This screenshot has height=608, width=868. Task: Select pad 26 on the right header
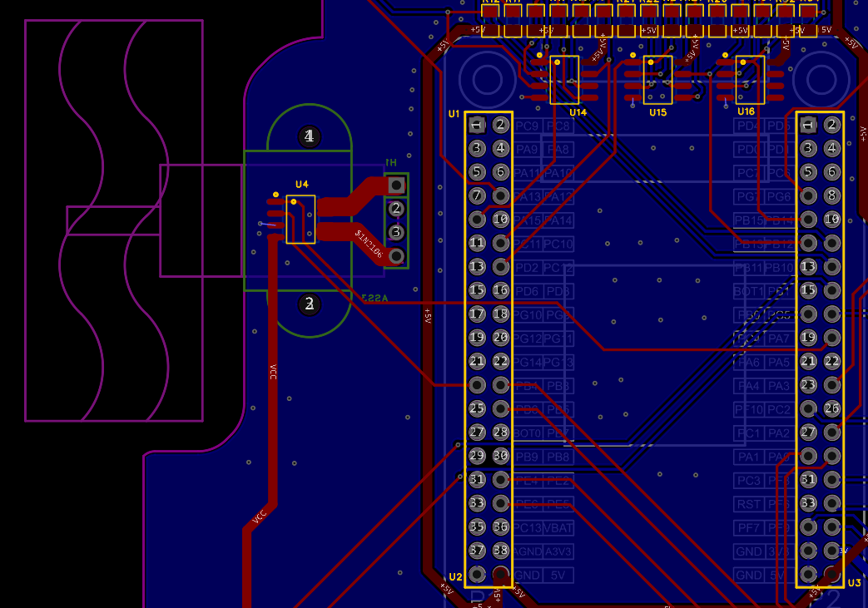point(831,408)
